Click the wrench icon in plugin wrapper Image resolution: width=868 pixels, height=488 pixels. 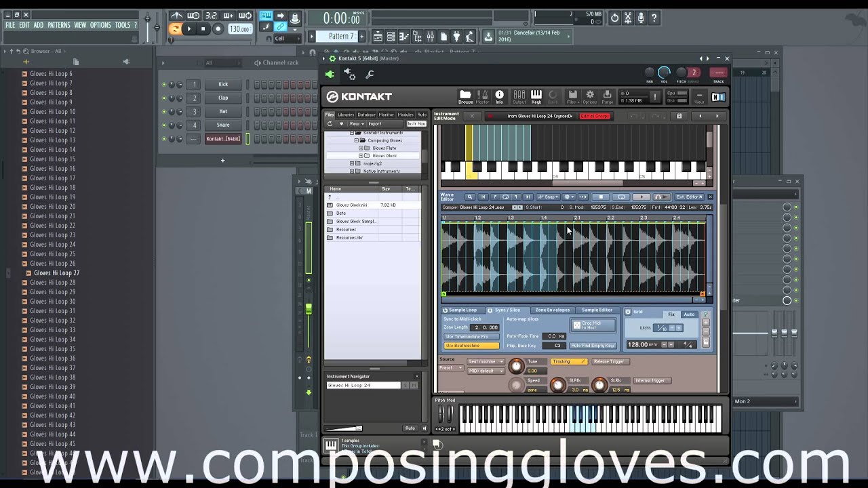[370, 75]
